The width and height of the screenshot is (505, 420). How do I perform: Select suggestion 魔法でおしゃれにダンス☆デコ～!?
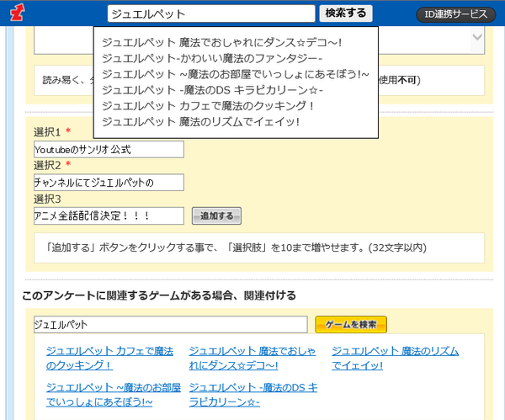click(222, 43)
